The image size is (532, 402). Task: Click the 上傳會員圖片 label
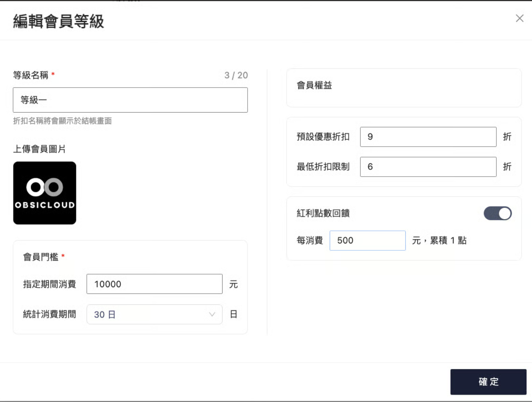40,149
